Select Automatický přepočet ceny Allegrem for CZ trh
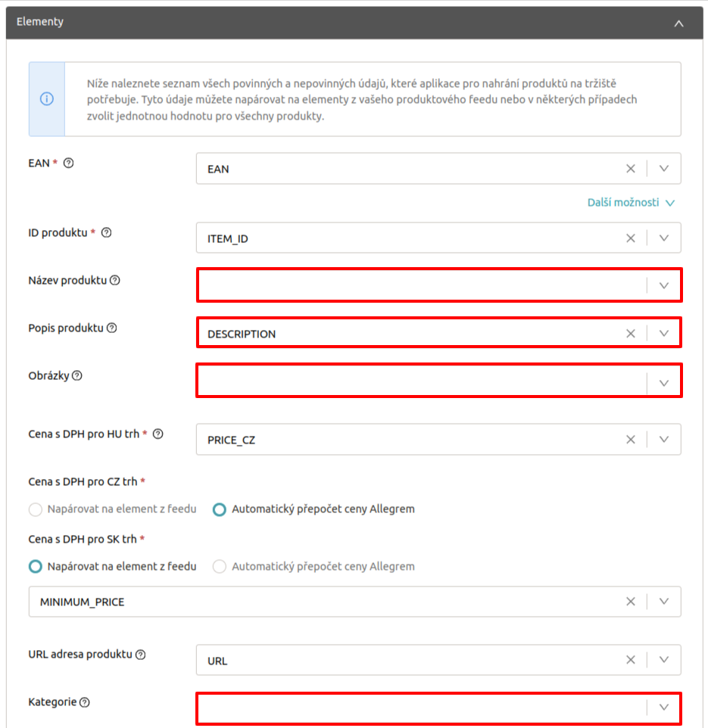 (220, 509)
